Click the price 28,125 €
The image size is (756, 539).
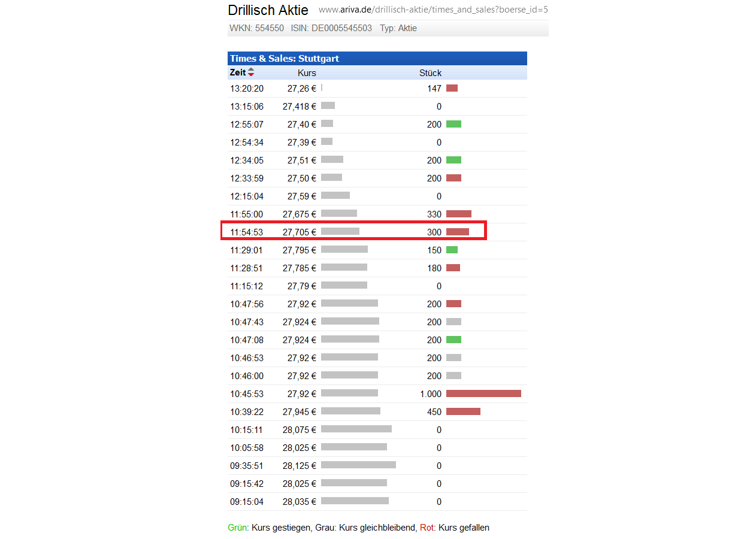pyautogui.click(x=300, y=466)
